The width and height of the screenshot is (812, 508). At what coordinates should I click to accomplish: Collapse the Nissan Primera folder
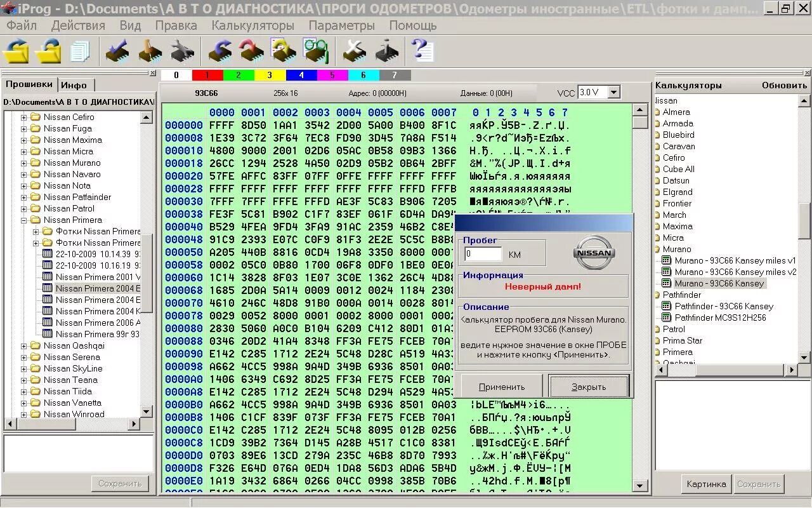click(24, 220)
